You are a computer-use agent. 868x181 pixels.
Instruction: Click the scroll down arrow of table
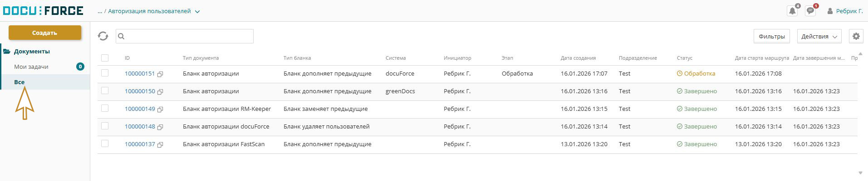(x=860, y=173)
